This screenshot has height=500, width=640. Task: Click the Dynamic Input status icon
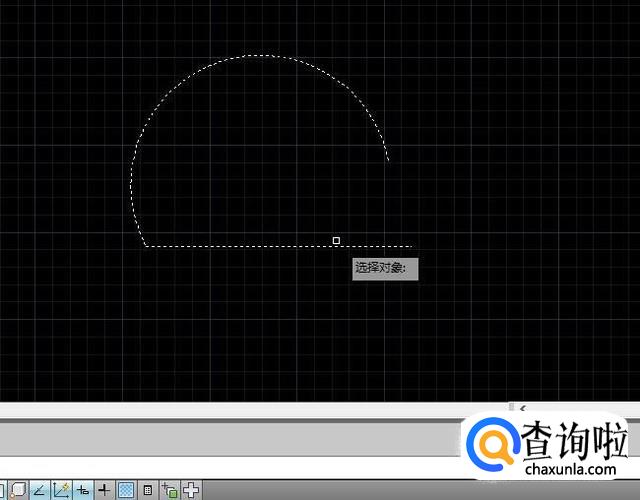tap(83, 490)
